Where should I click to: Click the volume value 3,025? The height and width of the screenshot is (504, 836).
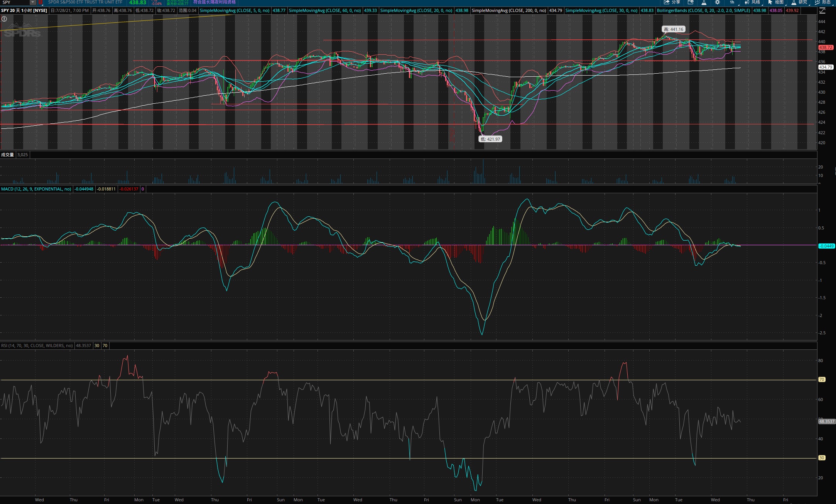[23, 155]
